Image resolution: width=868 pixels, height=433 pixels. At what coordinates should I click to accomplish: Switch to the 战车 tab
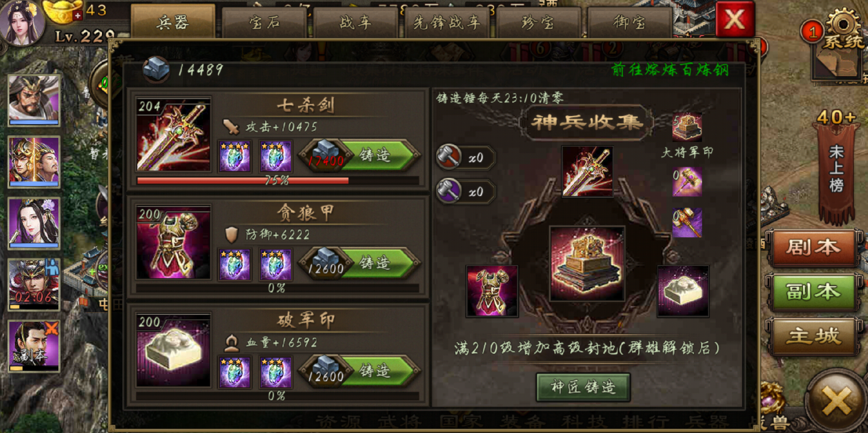(x=355, y=23)
